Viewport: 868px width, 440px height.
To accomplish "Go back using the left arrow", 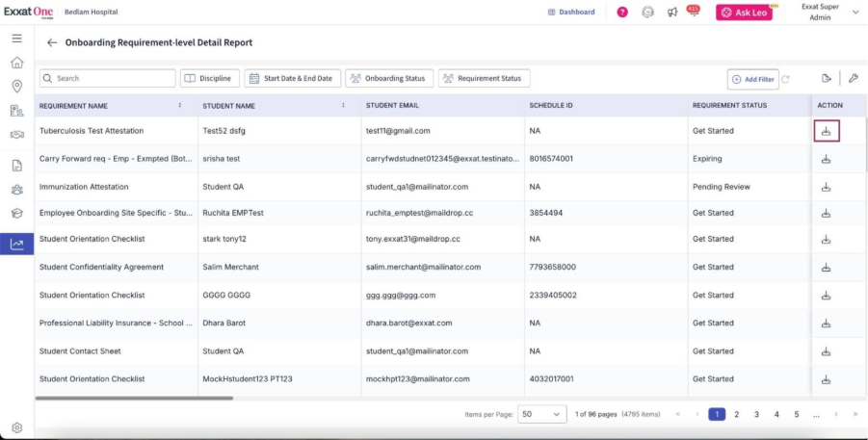I will click(x=52, y=43).
